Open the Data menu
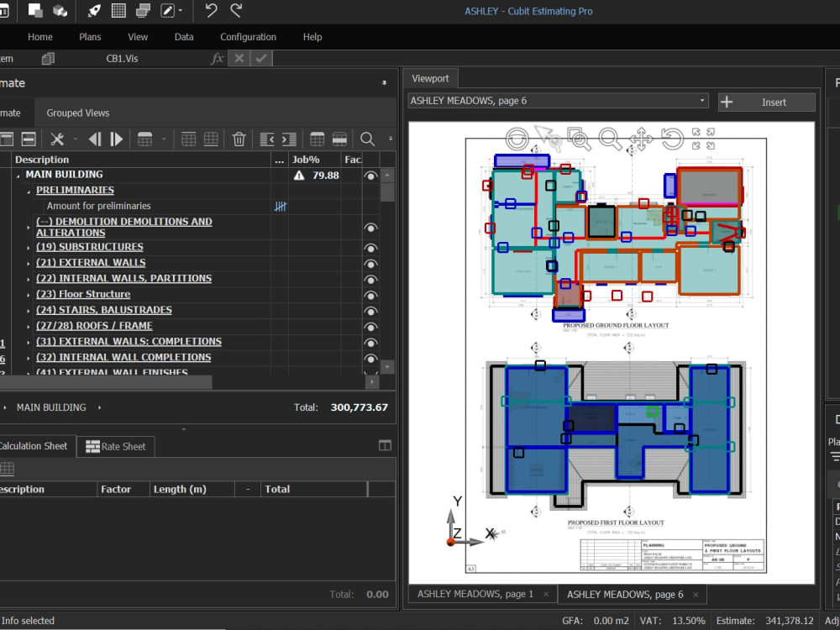The image size is (840, 630). coord(184,37)
